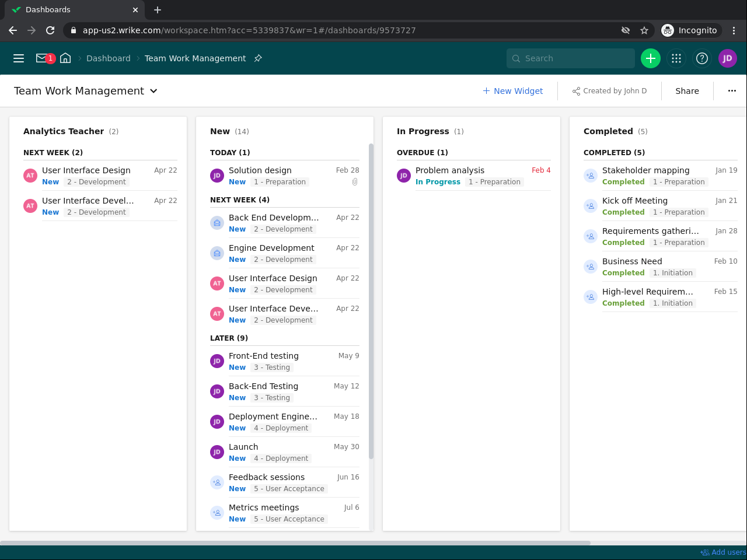Click Created by John D
This screenshot has height=560, width=747.
click(609, 91)
